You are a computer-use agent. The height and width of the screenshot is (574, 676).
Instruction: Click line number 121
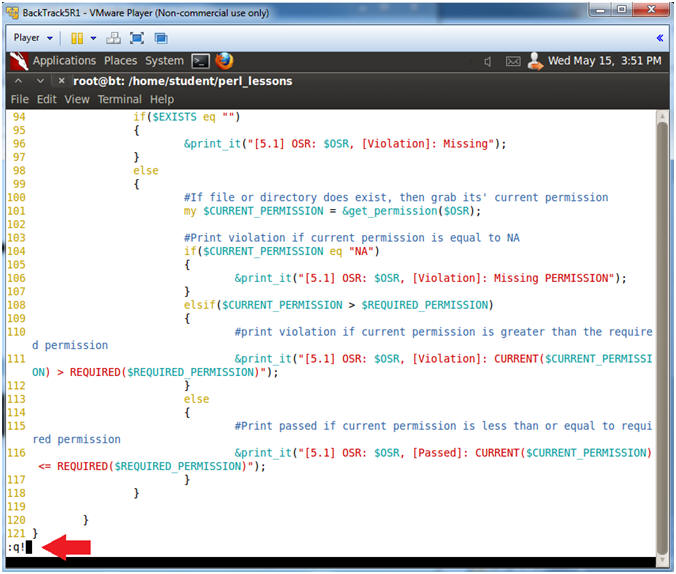16,533
